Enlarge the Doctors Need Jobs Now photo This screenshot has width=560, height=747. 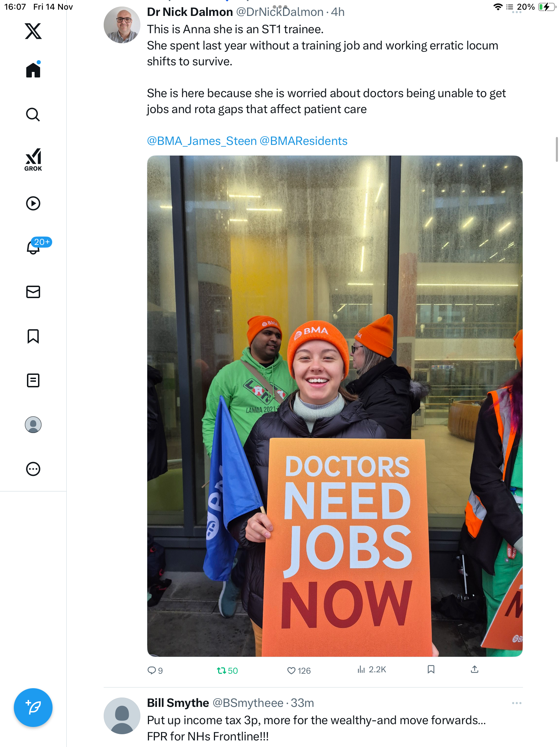tap(335, 406)
